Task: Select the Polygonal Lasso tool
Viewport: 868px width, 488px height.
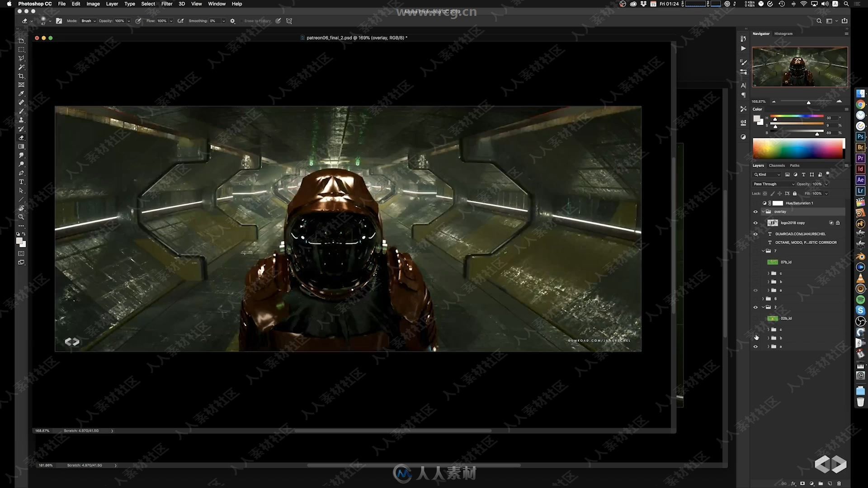Action: (x=21, y=58)
